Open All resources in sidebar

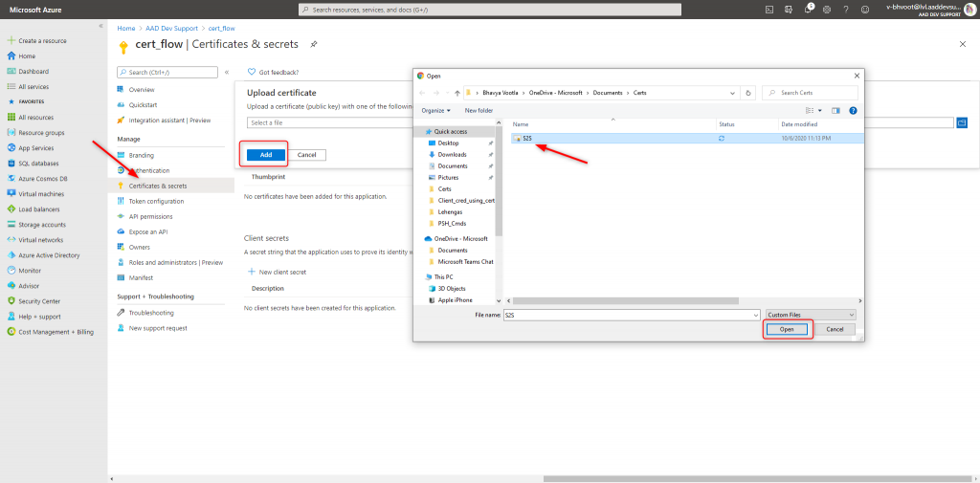(31, 118)
